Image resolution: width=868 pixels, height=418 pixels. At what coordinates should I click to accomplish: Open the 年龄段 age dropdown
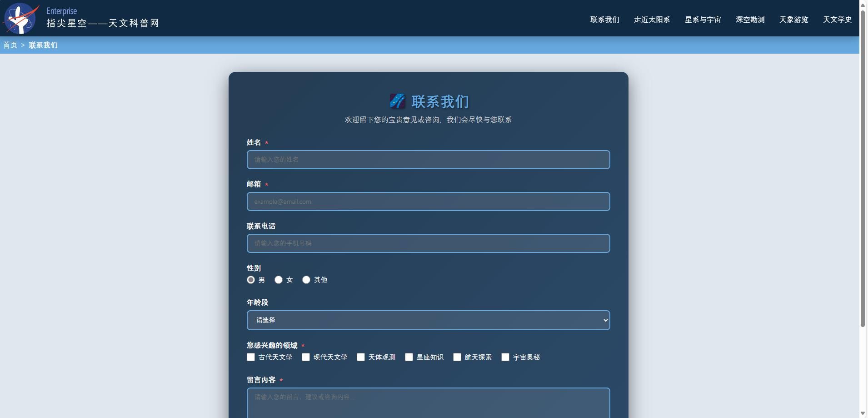(428, 320)
